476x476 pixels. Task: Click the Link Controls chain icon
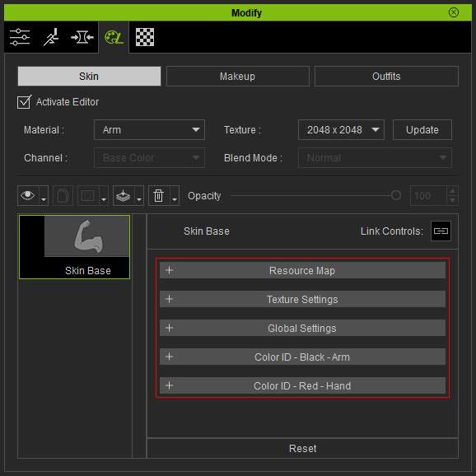point(441,231)
